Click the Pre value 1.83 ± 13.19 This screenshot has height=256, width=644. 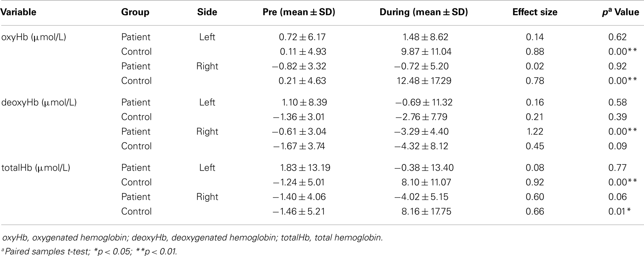point(305,168)
